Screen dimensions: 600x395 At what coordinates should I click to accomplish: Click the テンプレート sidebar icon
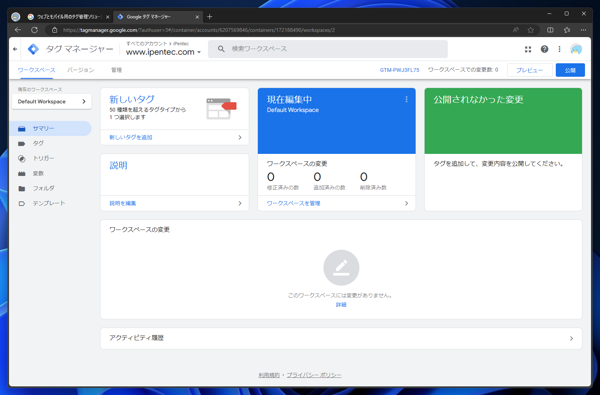tap(22, 203)
